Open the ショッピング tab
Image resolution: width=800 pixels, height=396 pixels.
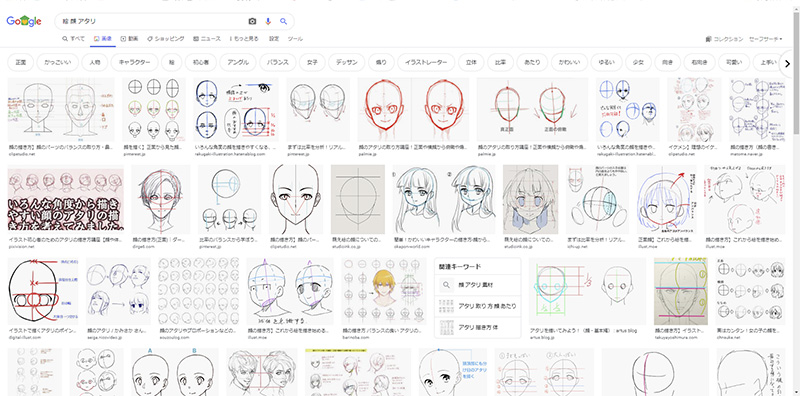pyautogui.click(x=166, y=39)
